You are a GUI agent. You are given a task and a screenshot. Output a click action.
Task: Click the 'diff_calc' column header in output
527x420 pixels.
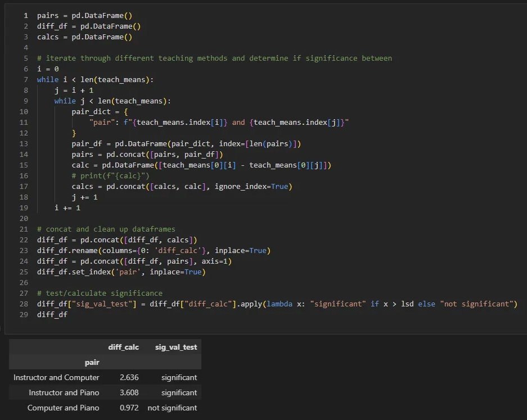(x=123, y=347)
